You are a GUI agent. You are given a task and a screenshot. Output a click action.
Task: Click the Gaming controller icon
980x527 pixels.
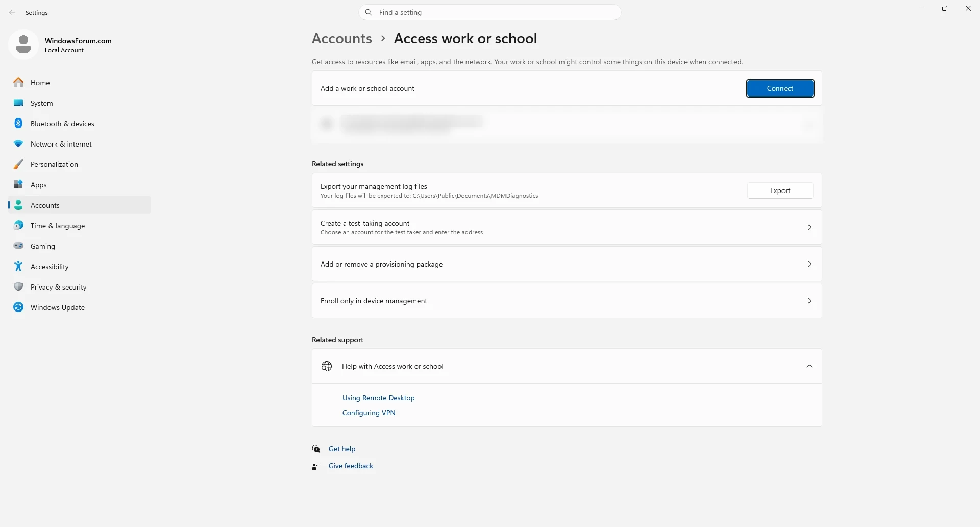coord(18,246)
